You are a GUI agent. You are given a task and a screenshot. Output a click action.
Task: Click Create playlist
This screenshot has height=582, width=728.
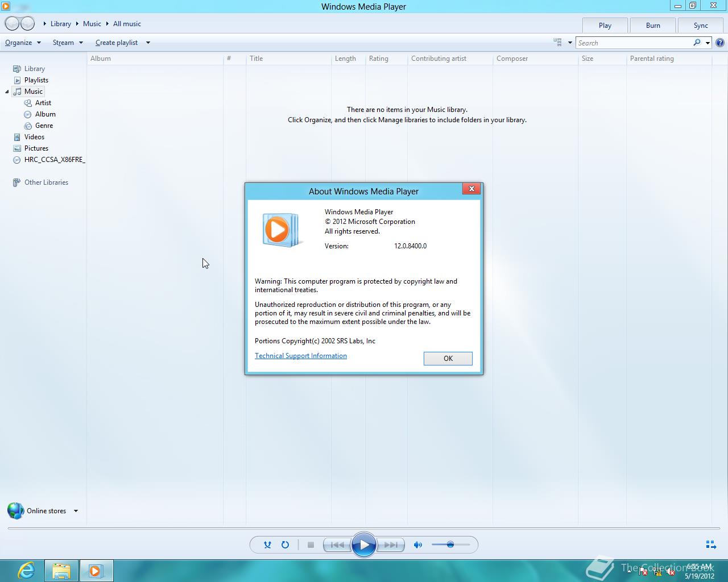117,43
